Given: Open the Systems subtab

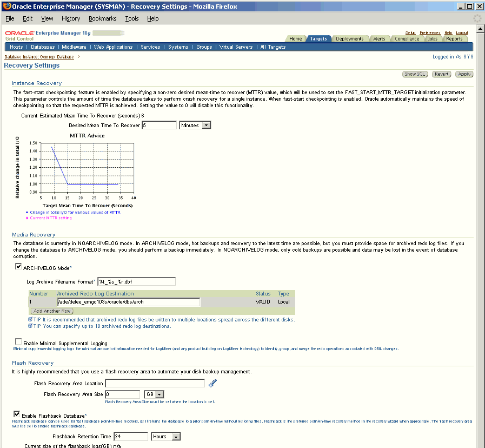Looking at the screenshot, I should click(x=178, y=47).
